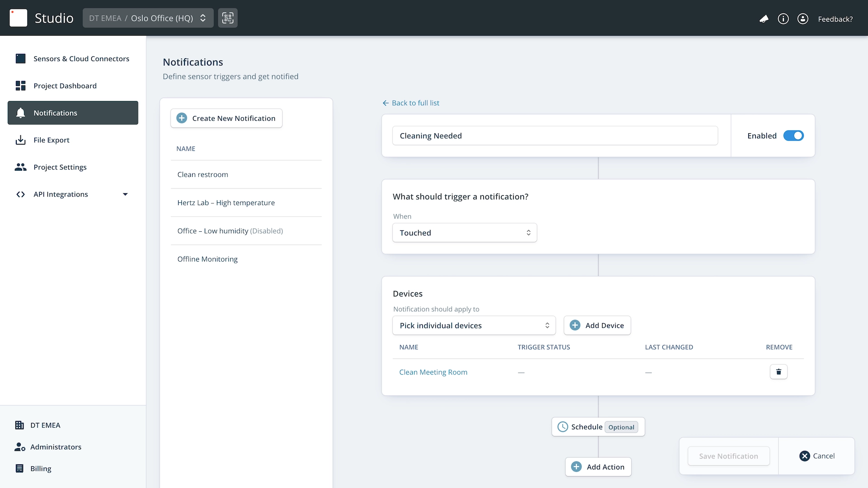The height and width of the screenshot is (488, 868).
Task: Toggle the Enabled switch off
Action: [793, 136]
